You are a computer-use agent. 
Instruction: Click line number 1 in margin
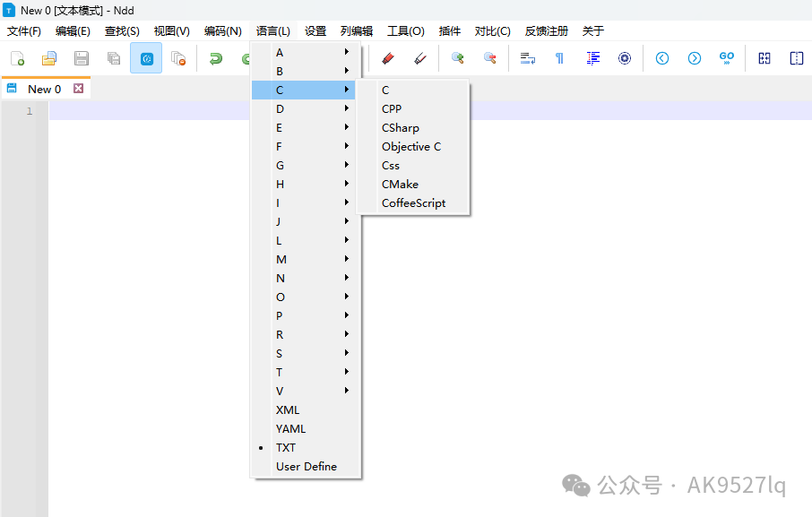click(30, 111)
